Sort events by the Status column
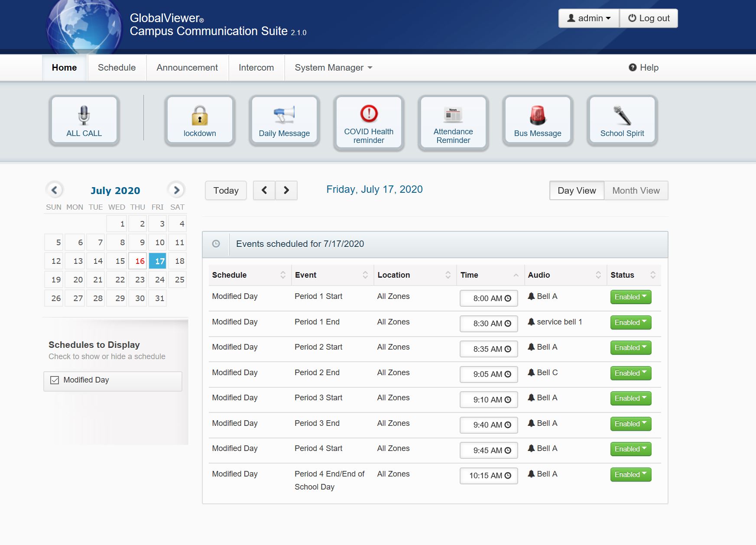Image resolution: width=756 pixels, height=545 pixels. click(x=634, y=275)
